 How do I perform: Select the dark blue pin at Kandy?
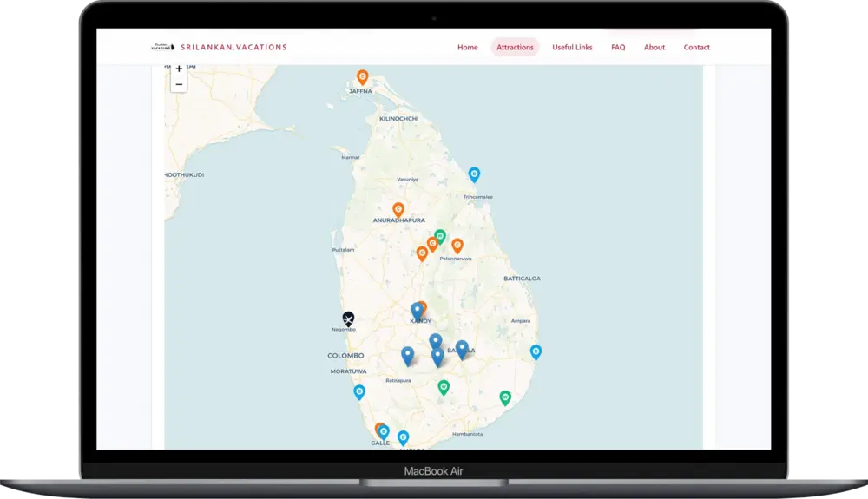pos(417,311)
